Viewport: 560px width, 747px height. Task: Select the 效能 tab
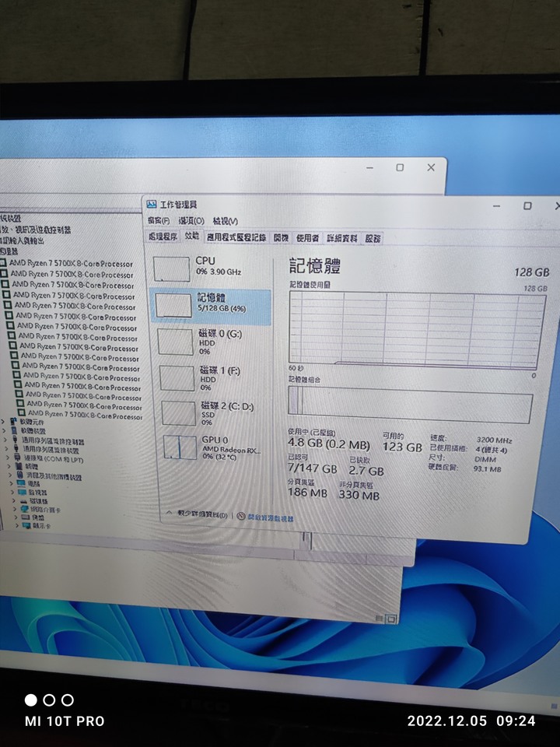(x=192, y=236)
